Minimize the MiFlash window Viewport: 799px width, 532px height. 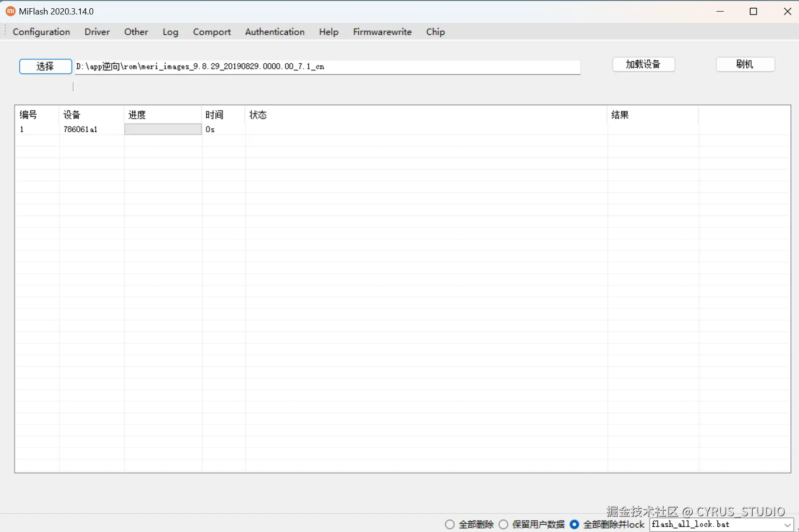pyautogui.click(x=720, y=11)
